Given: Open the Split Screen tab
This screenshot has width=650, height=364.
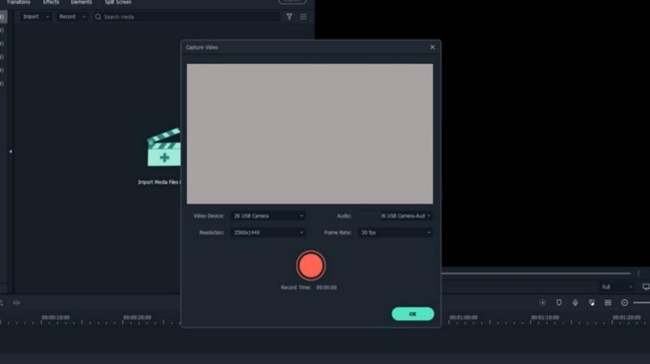Looking at the screenshot, I should 118,2.
